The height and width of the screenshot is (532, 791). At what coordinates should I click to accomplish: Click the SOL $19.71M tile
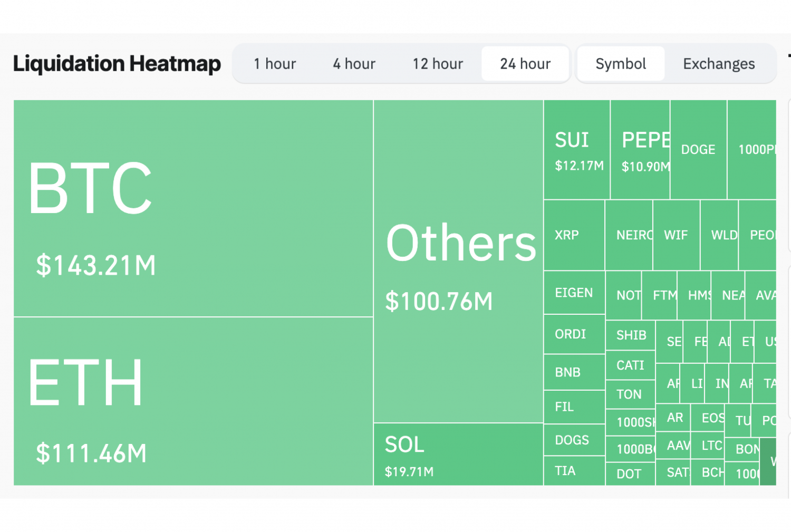pyautogui.click(x=458, y=454)
